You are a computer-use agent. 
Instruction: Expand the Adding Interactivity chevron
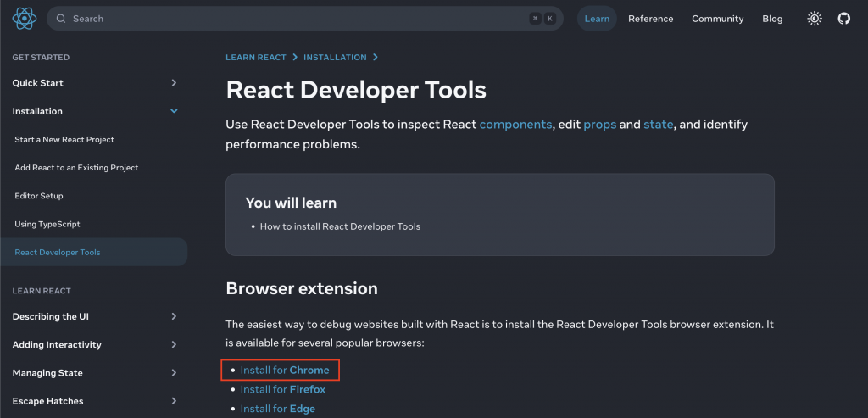(174, 344)
